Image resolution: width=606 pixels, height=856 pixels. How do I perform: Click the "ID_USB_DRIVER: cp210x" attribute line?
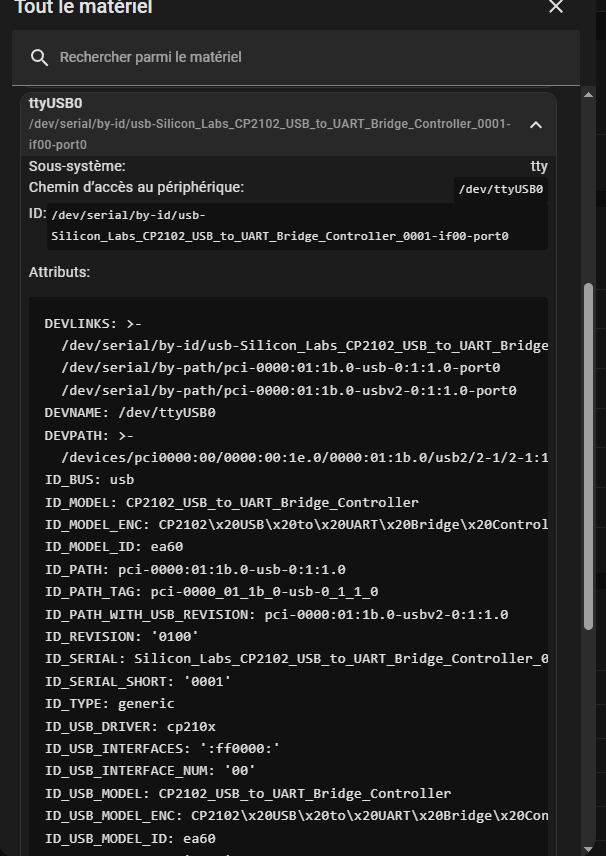(x=130, y=726)
